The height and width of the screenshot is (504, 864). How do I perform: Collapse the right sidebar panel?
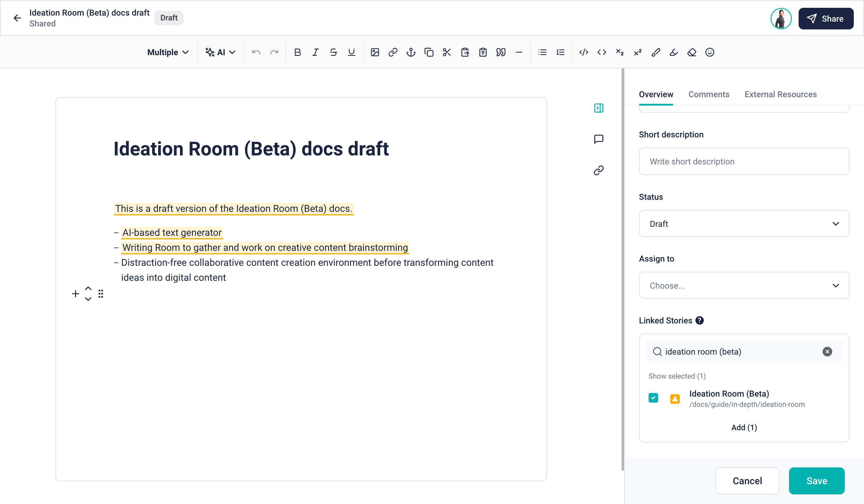tap(598, 108)
